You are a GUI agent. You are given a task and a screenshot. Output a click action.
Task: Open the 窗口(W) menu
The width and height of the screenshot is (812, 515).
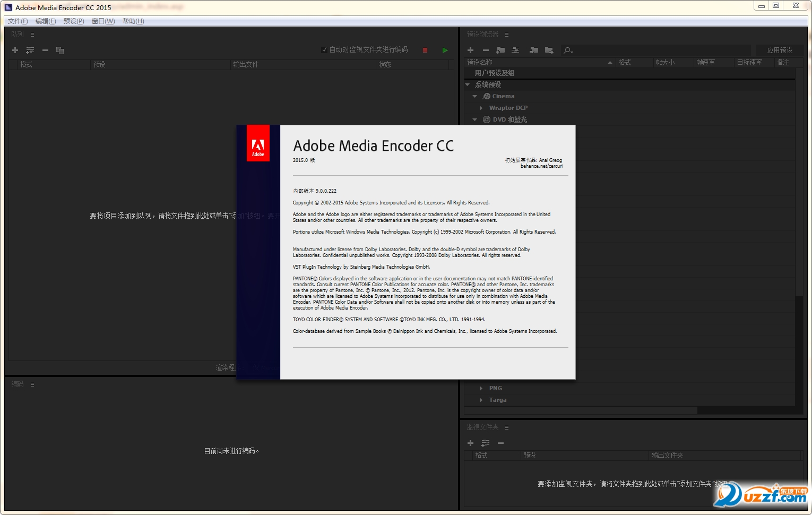pos(103,21)
